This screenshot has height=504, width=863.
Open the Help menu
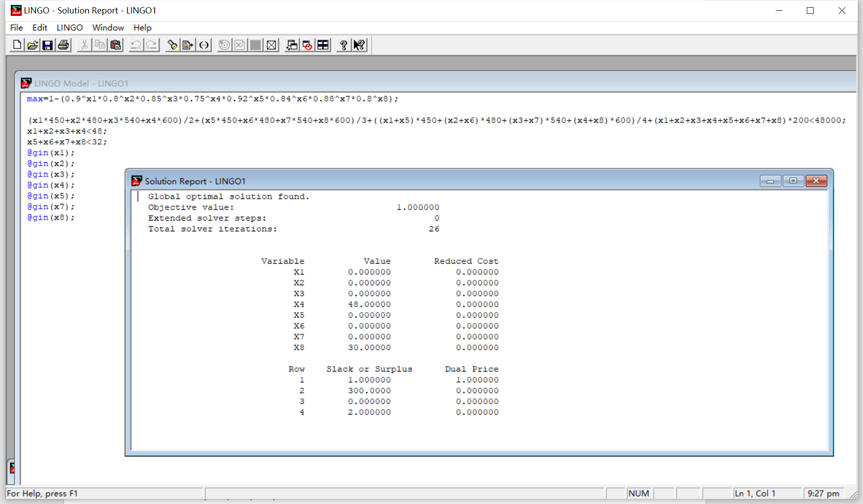tap(142, 27)
